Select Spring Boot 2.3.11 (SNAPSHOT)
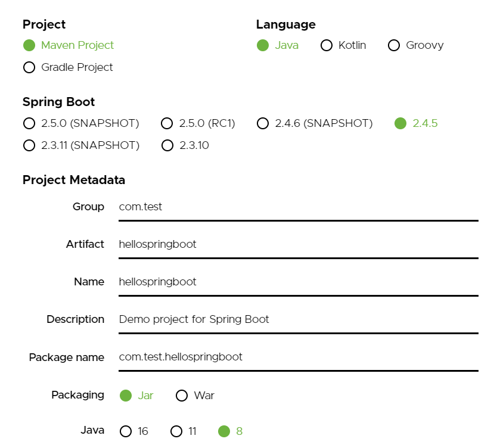The width and height of the screenshot is (497, 448). [29, 145]
